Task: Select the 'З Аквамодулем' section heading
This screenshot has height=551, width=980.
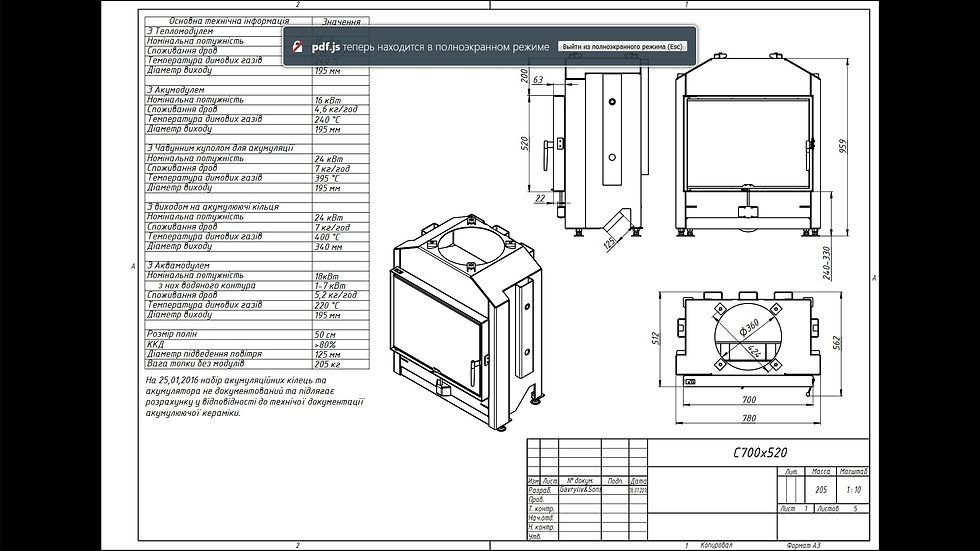Action: tap(178, 266)
